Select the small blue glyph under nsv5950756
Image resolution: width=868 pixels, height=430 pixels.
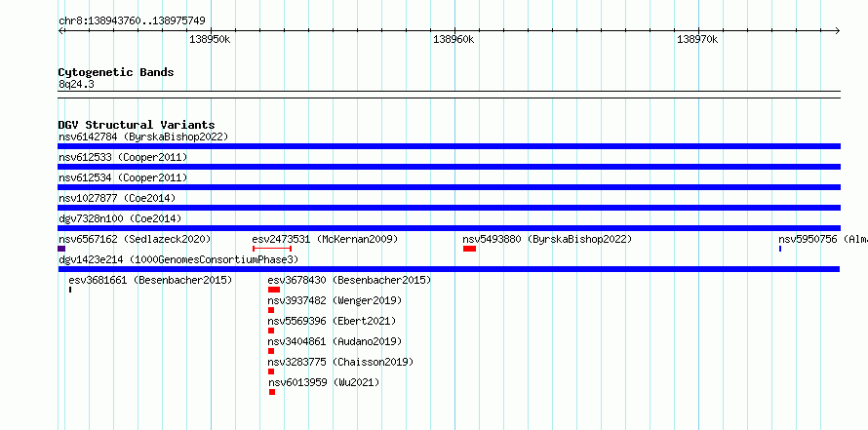click(x=780, y=249)
